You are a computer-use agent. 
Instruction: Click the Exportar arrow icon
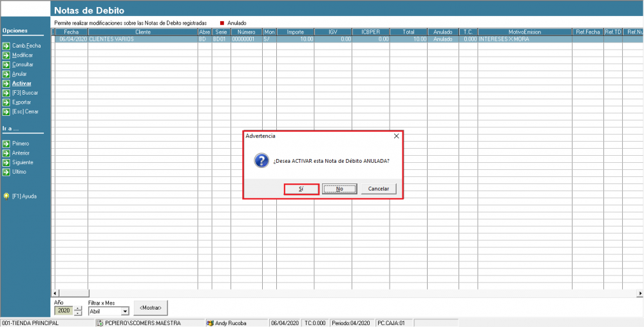6,102
